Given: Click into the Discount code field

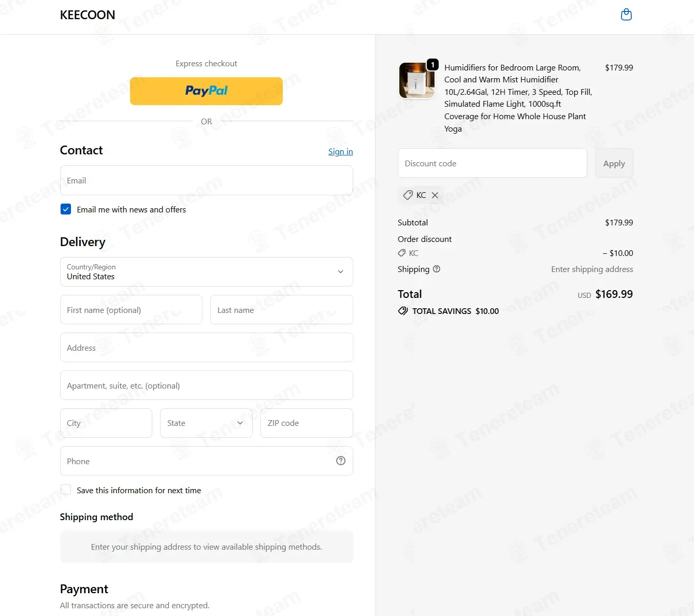Looking at the screenshot, I should 493,163.
